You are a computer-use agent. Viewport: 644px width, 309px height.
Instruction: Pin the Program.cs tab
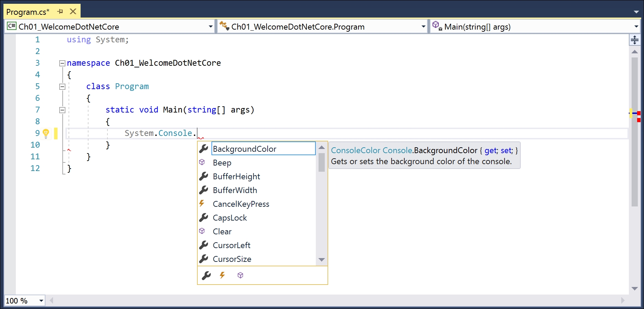[x=60, y=11]
